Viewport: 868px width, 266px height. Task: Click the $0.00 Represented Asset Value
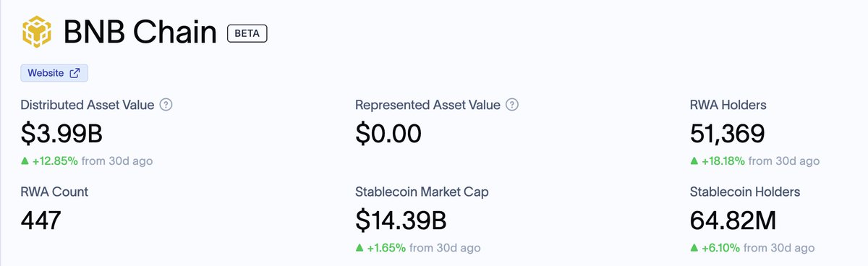388,134
